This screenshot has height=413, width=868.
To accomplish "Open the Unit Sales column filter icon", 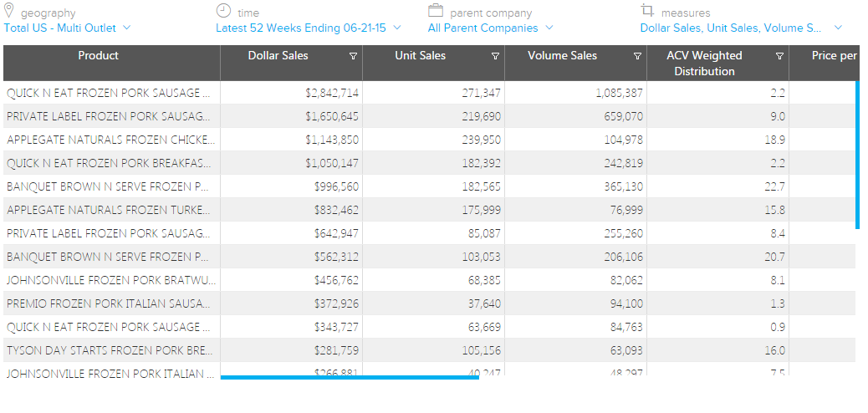I will tap(495, 57).
